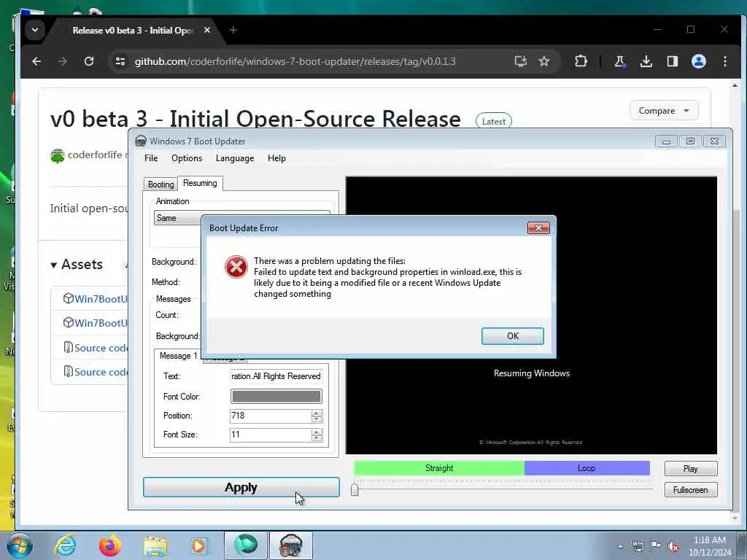
Task: Click the blue Loop segment bar
Action: (587, 468)
